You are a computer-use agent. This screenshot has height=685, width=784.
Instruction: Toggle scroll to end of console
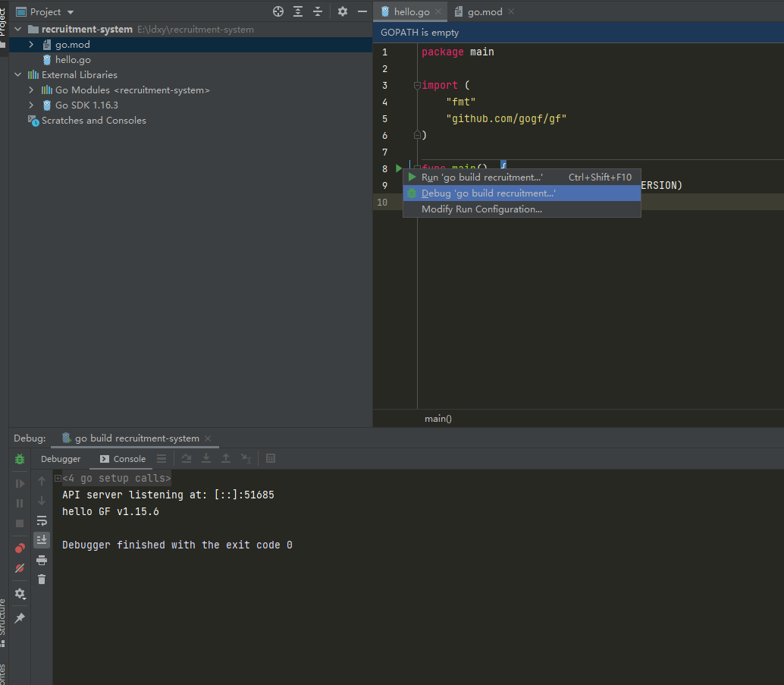[x=42, y=539]
